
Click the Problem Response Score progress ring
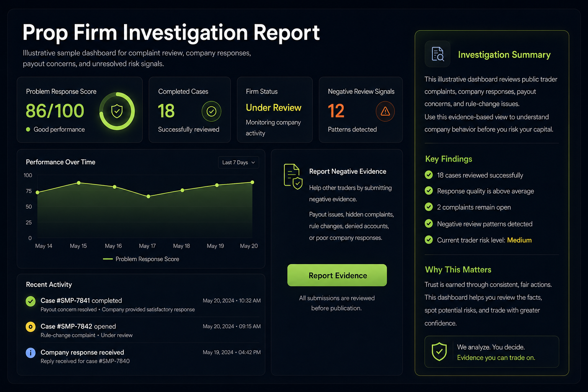pyautogui.click(x=117, y=111)
